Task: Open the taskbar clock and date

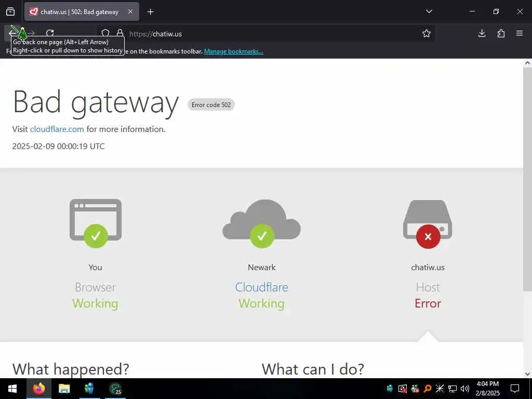Action: tap(487, 389)
